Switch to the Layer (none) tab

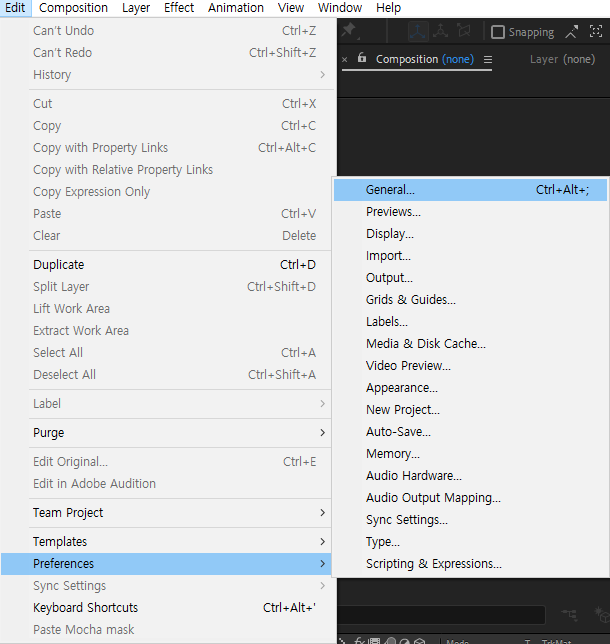tap(562, 59)
